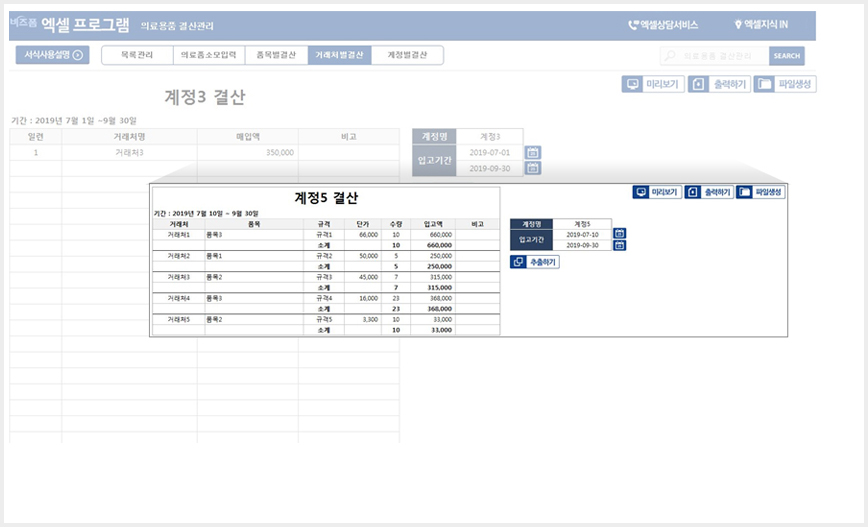Click 출력하기 in the 계정5 popup

coord(709,192)
